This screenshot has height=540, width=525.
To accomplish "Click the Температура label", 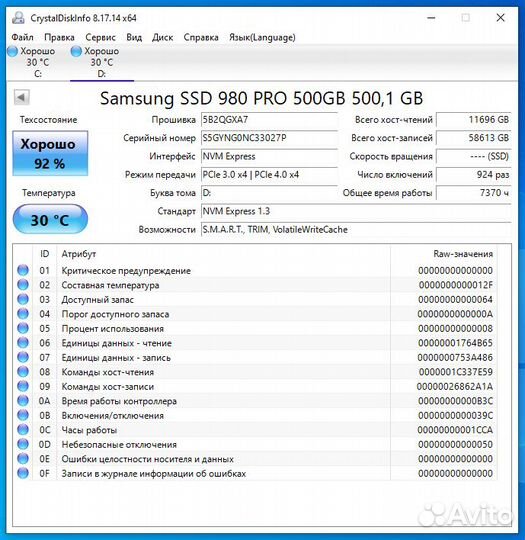I will [x=49, y=193].
